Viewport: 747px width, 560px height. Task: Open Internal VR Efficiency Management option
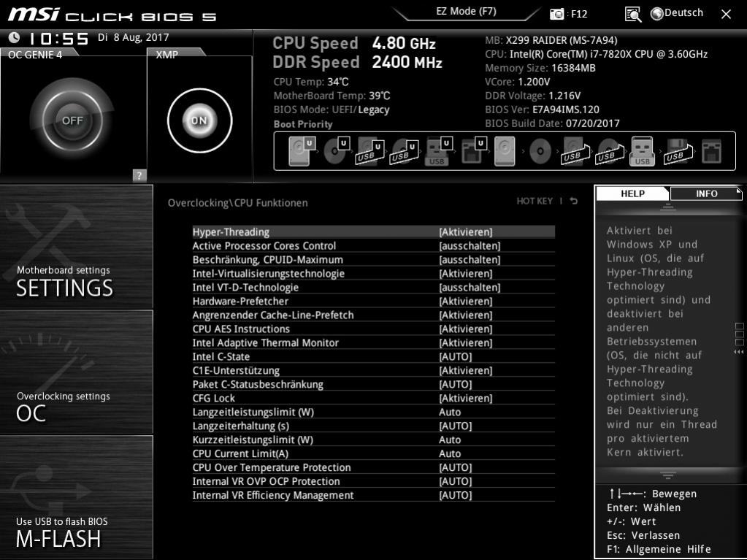pyautogui.click(x=374, y=495)
